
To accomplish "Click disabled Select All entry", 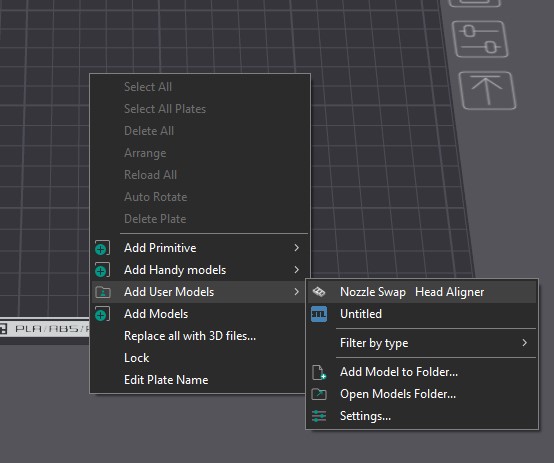I will [148, 87].
